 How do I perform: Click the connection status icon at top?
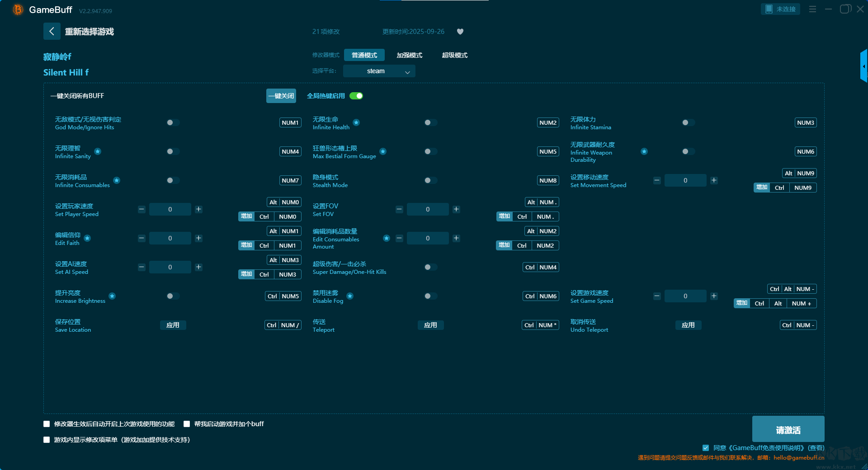(769, 9)
